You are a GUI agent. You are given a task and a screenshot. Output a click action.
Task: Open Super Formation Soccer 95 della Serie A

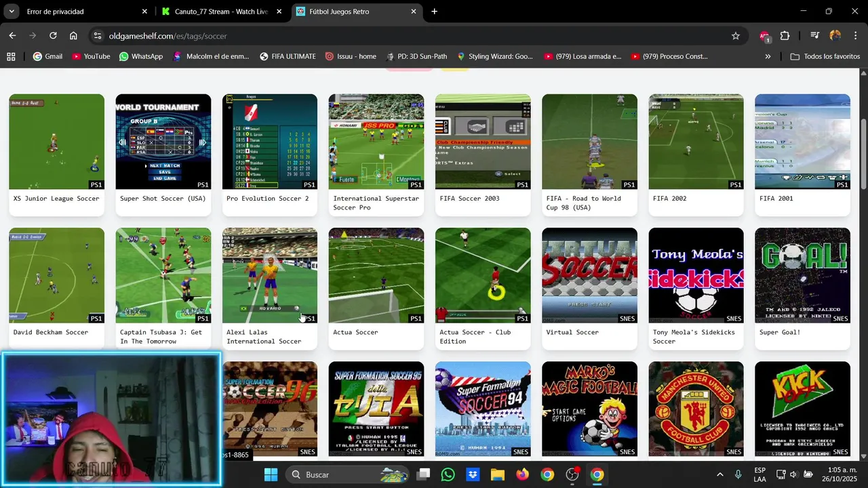[376, 409]
